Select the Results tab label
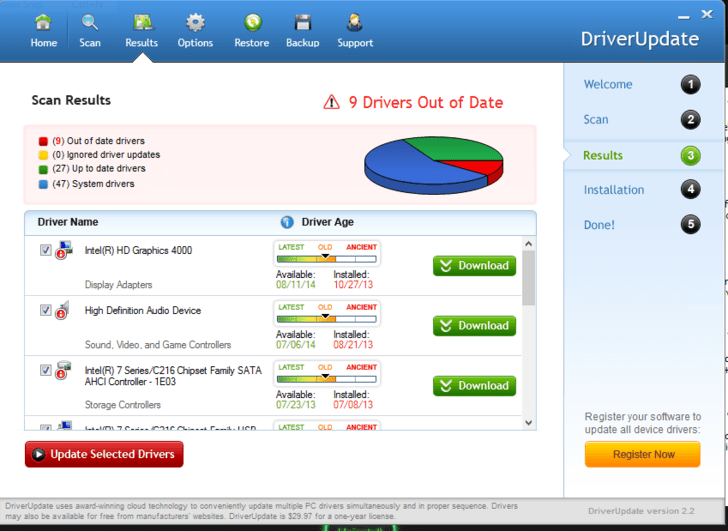Screen dimensions: 728x531 coord(142,43)
